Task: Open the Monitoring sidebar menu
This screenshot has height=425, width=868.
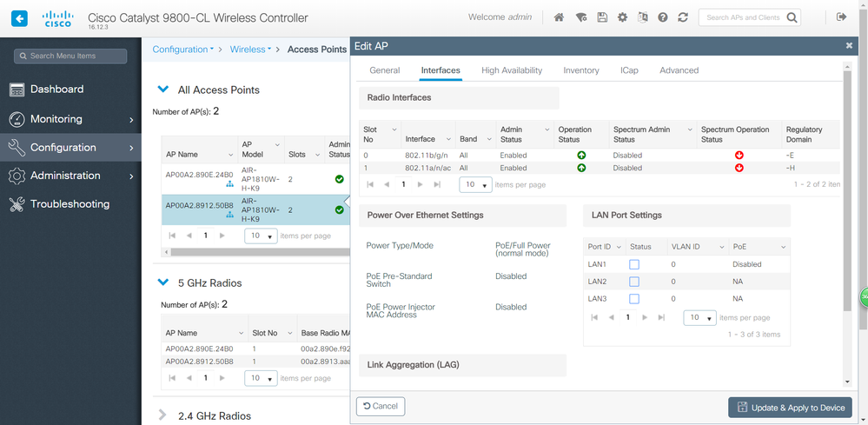Action: click(71, 119)
